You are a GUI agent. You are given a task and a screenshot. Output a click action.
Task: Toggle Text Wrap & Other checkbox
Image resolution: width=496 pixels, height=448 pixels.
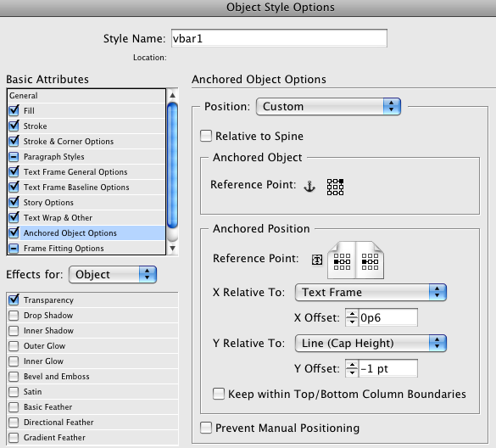coord(14,217)
